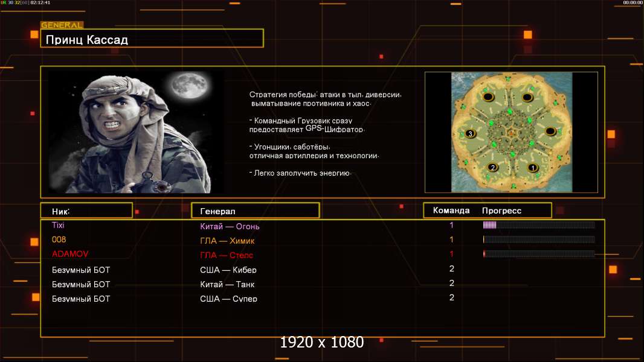Select 'Безумный БОТ' in the 'Китай — Танк' row
644x362 pixels.
pos(81,284)
